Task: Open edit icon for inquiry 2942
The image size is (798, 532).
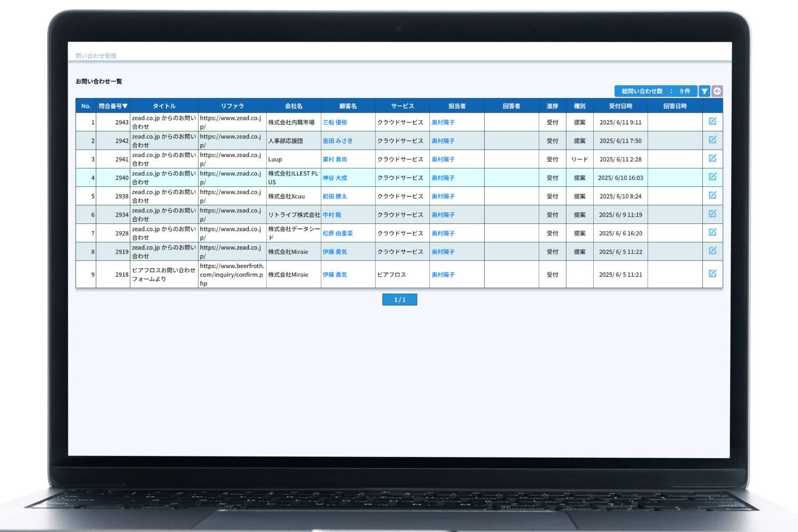Action: pos(712,140)
